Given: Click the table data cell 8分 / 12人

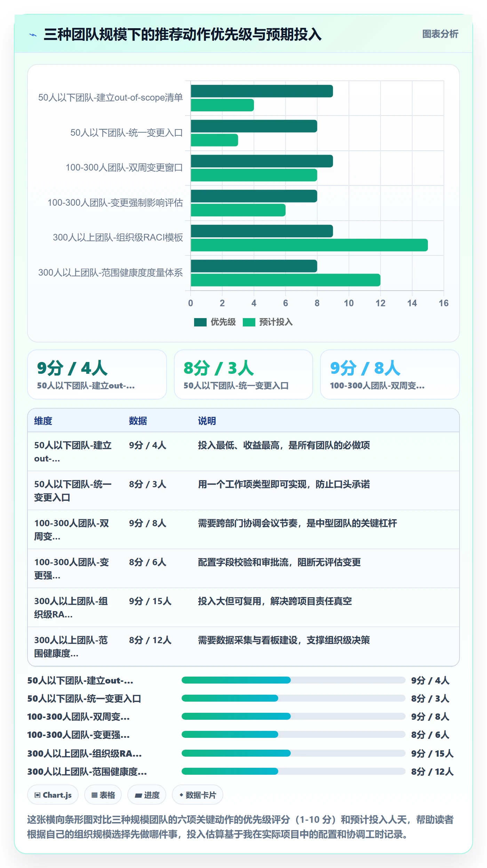Looking at the screenshot, I should pyautogui.click(x=150, y=640).
